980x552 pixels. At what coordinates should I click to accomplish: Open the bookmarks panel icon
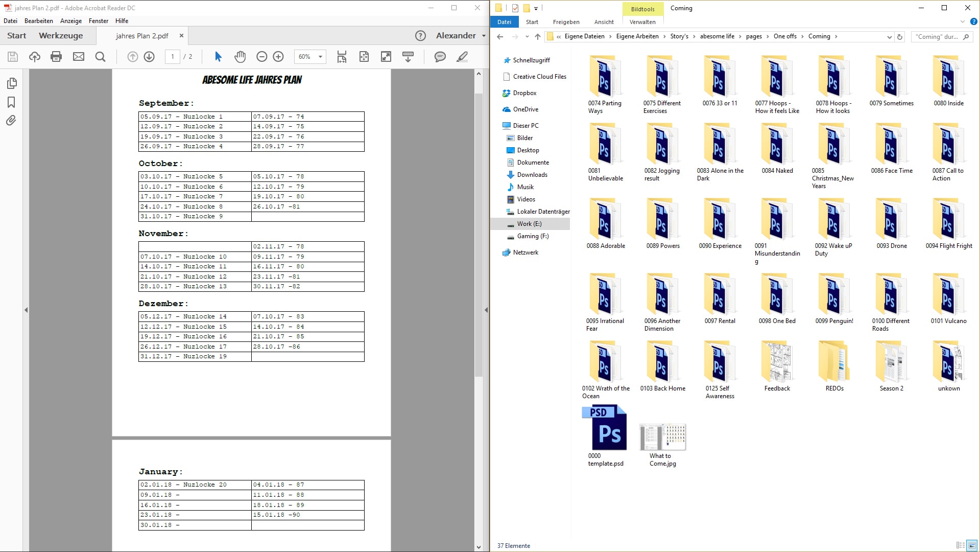11,102
